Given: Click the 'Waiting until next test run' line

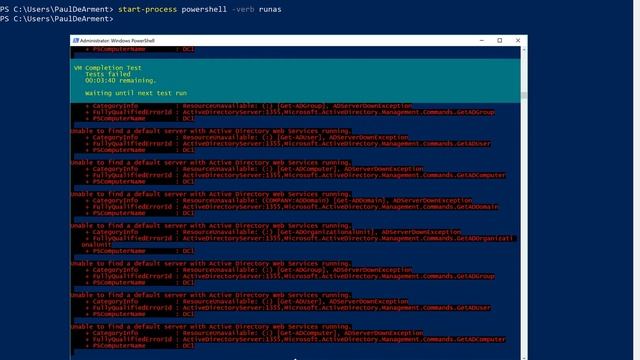Looking at the screenshot, I should click(136, 93).
